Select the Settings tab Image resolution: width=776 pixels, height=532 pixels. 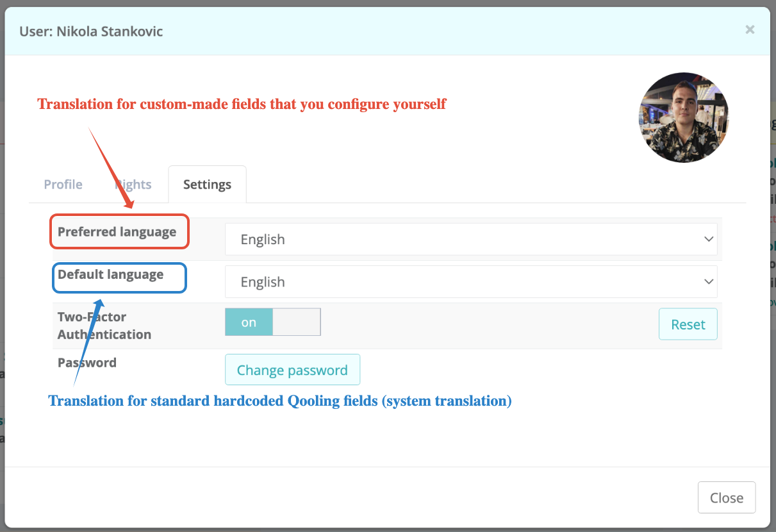coord(207,185)
